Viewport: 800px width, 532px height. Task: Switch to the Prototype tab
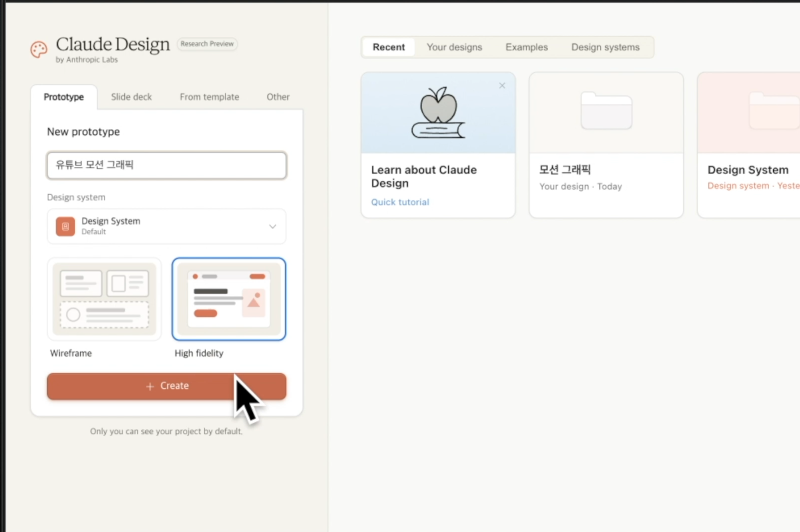click(x=64, y=97)
